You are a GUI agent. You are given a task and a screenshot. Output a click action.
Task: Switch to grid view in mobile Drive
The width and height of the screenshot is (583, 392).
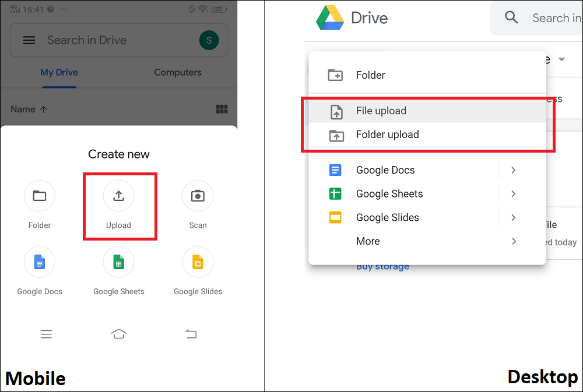(x=222, y=109)
